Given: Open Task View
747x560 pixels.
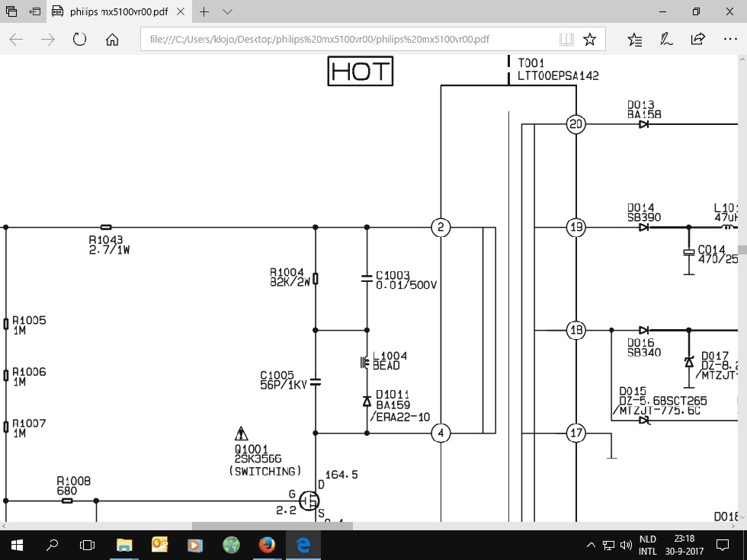Looking at the screenshot, I should click(x=87, y=545).
